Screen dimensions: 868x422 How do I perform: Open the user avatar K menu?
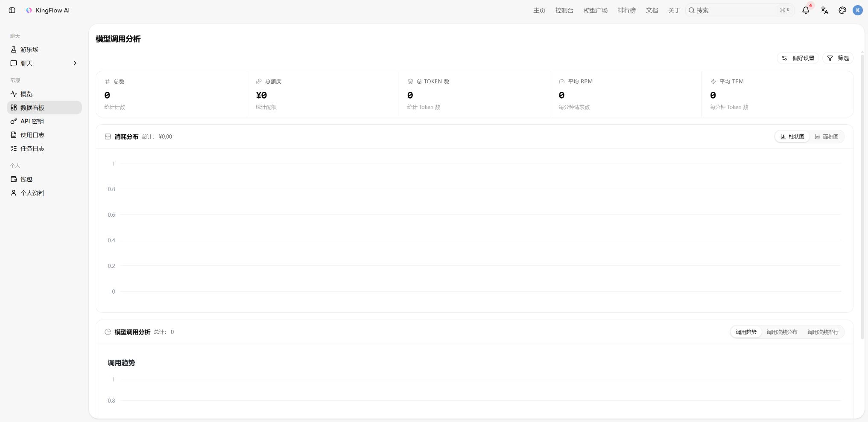(x=858, y=10)
